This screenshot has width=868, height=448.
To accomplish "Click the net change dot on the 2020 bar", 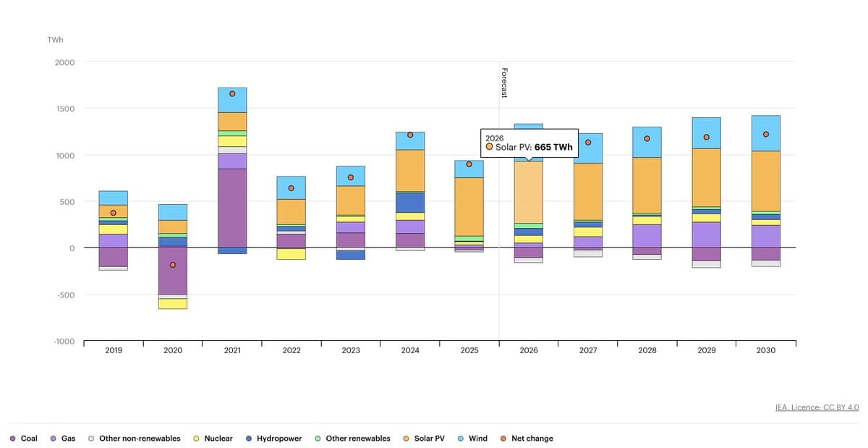I will tap(173, 265).
